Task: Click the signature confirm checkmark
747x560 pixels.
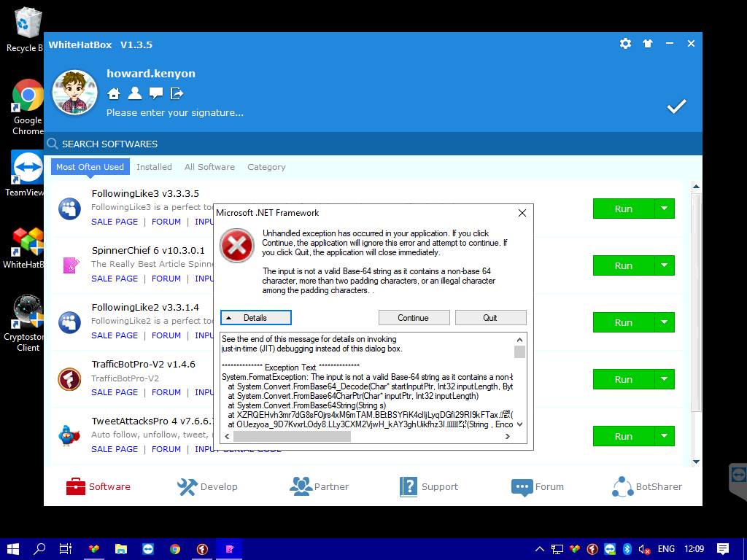Action: [x=676, y=106]
